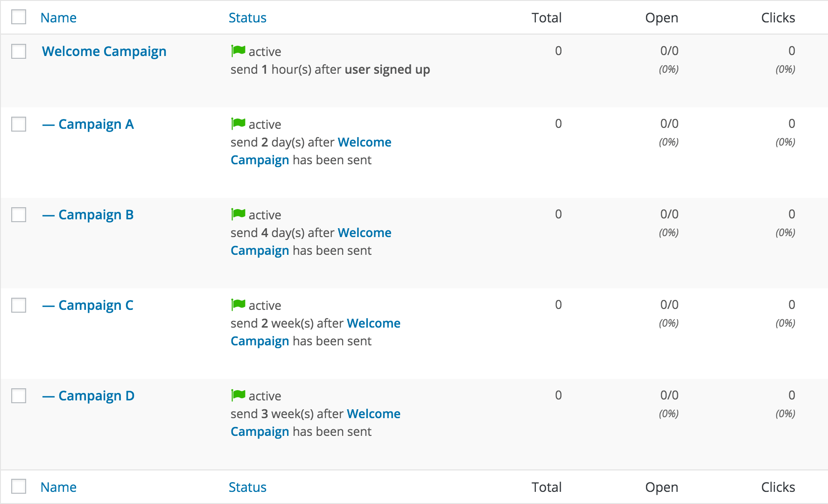Viewport: 828px width, 504px height.
Task: Open Campaign D title link
Action: click(96, 396)
